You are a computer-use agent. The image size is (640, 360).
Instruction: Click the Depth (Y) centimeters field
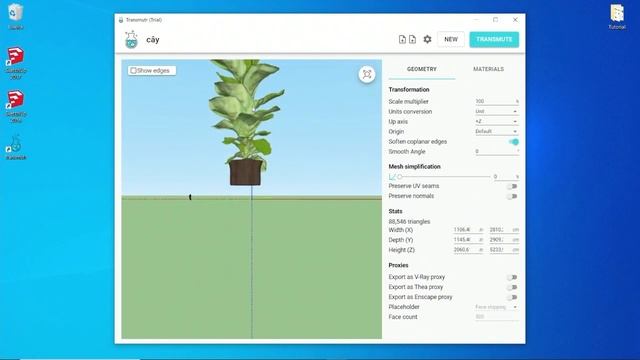pos(504,240)
